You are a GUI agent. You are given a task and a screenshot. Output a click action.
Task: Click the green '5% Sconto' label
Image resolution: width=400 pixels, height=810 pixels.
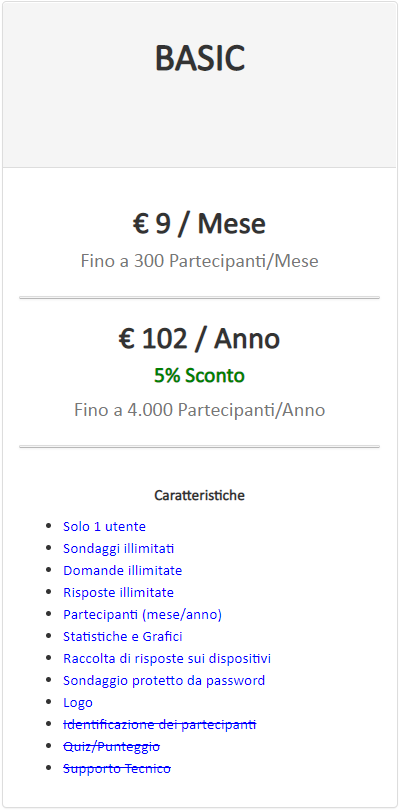[199, 376]
